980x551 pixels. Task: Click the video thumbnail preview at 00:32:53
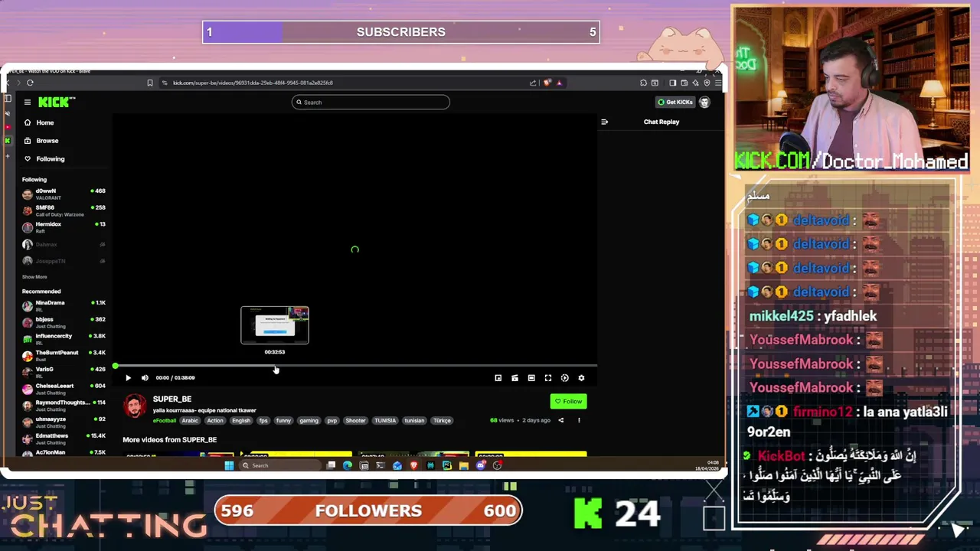click(x=275, y=325)
